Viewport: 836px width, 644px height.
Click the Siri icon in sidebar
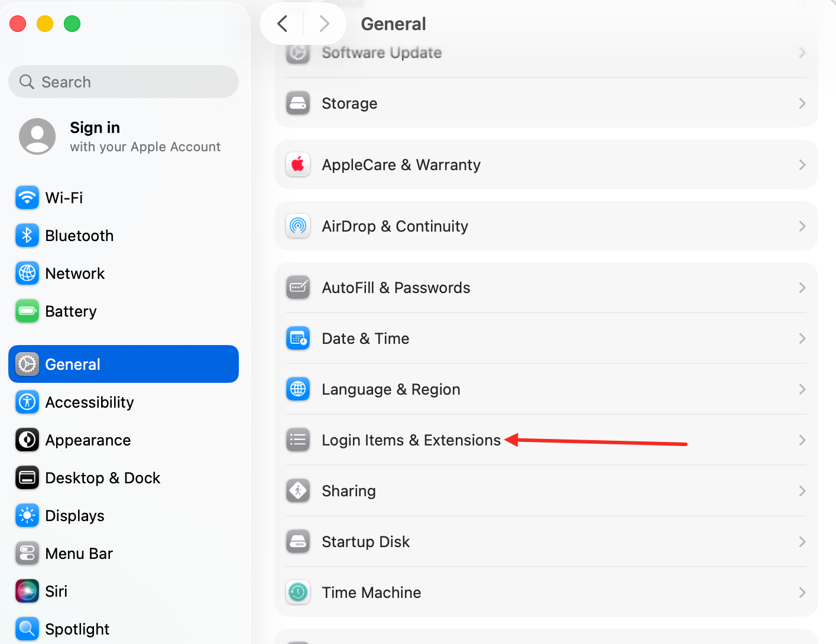[27, 591]
